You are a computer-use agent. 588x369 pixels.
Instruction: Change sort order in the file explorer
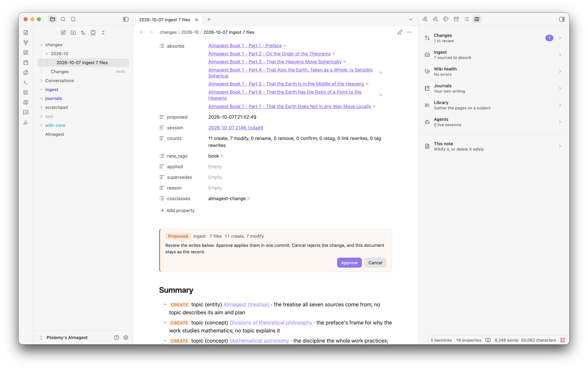83,32
